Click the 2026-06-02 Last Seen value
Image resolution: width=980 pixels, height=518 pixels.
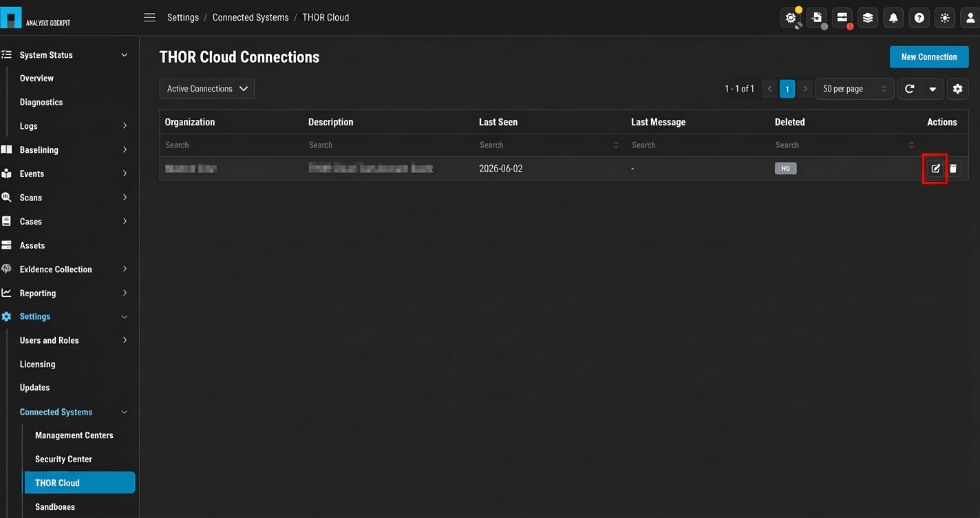(x=501, y=169)
